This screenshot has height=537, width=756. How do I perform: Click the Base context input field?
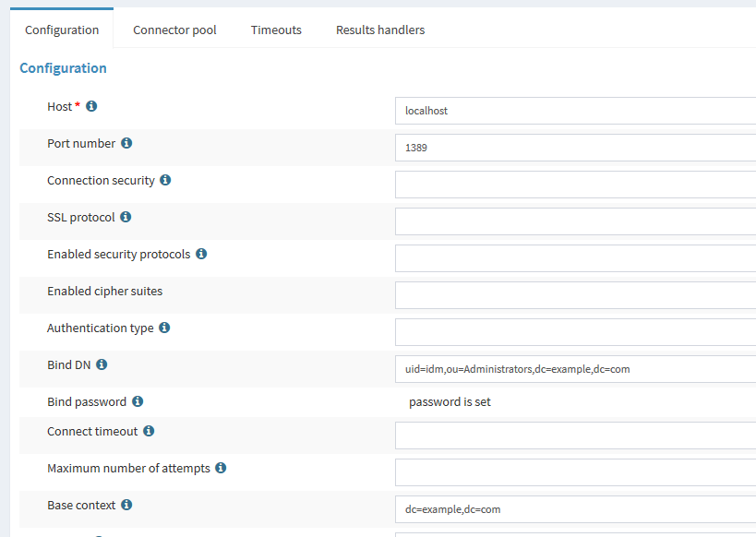pos(574,509)
